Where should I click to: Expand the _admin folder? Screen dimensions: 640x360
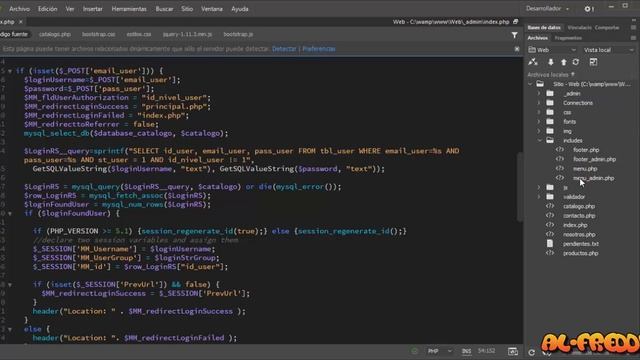click(539, 93)
